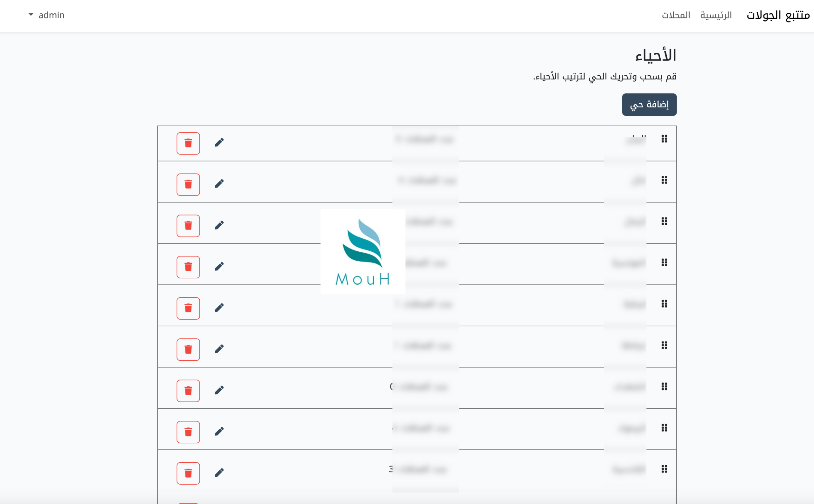This screenshot has height=504, width=814.
Task: Click the إضافة حي button
Action: coord(649,105)
